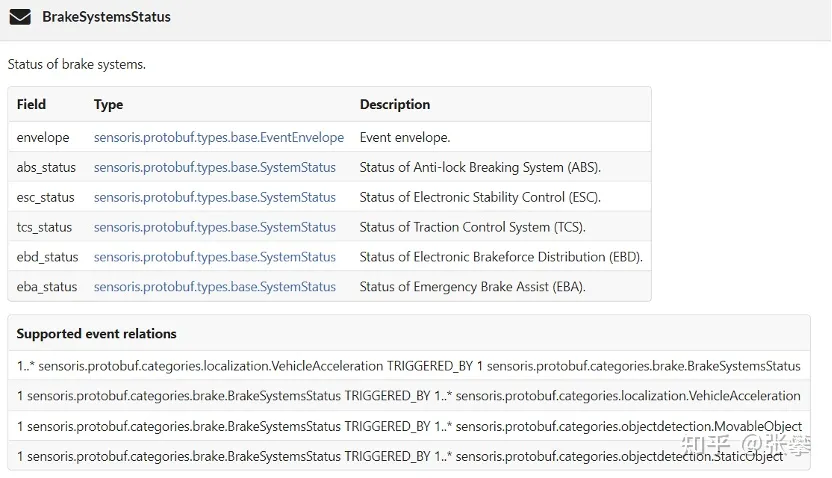Select the Type column header
The width and height of the screenshot is (832, 478).
[x=108, y=105]
